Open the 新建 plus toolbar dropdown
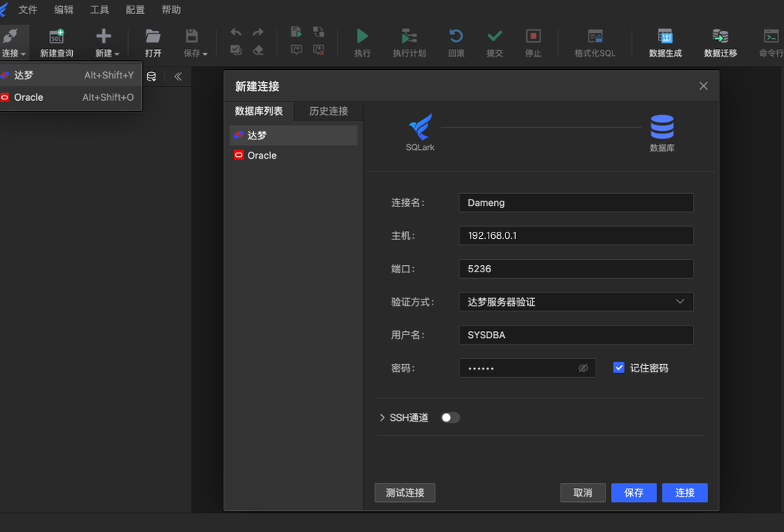Viewport: 784px width, 532px height. click(x=107, y=43)
